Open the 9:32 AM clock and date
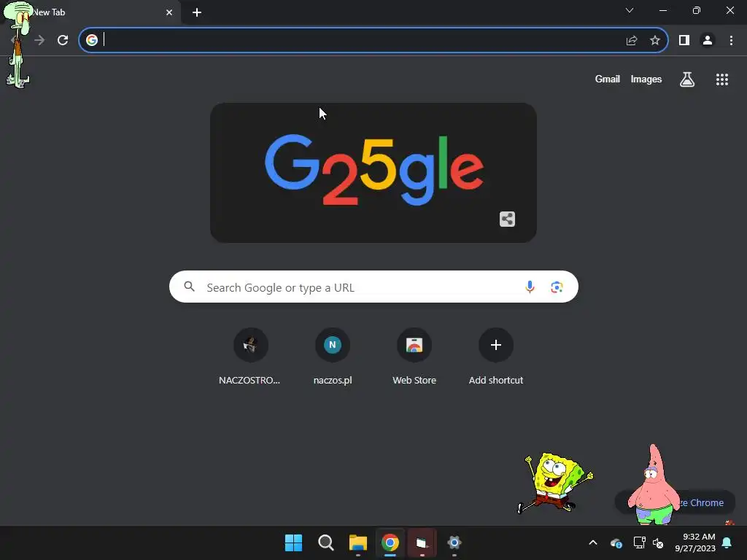This screenshot has width=747, height=560. pyautogui.click(x=695, y=542)
